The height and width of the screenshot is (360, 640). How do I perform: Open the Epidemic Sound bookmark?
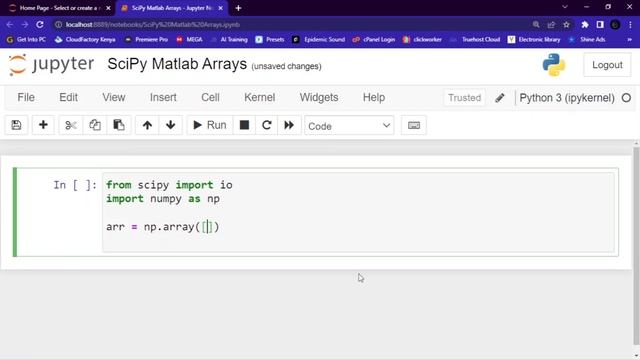[319, 40]
